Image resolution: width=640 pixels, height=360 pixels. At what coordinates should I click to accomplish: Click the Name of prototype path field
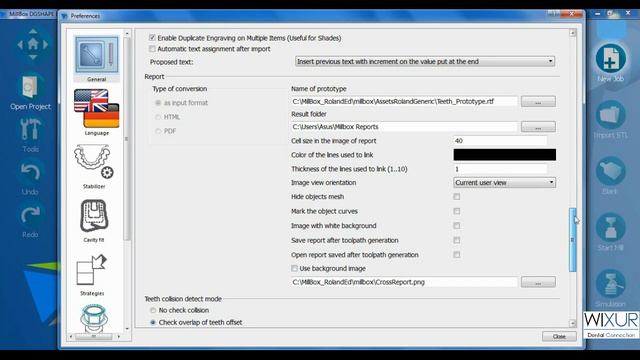(x=404, y=101)
